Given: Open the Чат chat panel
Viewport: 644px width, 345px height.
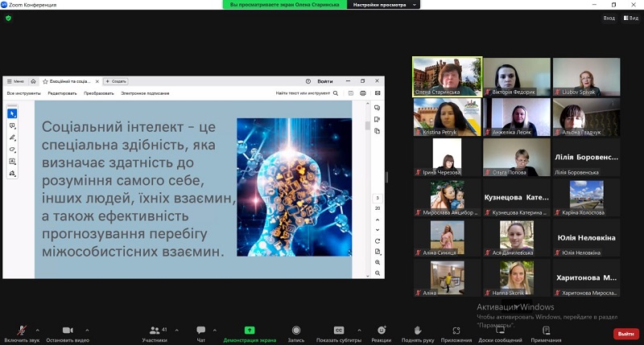Looking at the screenshot, I should click(x=201, y=331).
